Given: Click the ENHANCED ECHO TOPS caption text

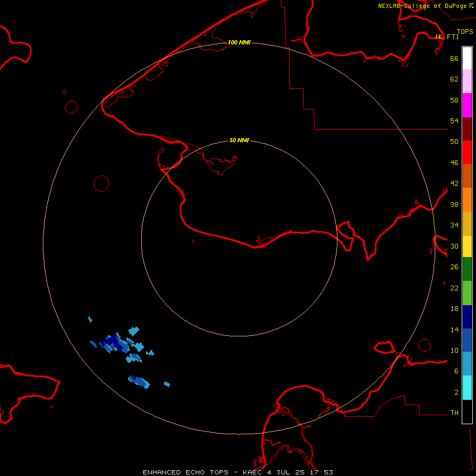Looking at the screenshot, I should pyautogui.click(x=186, y=472).
